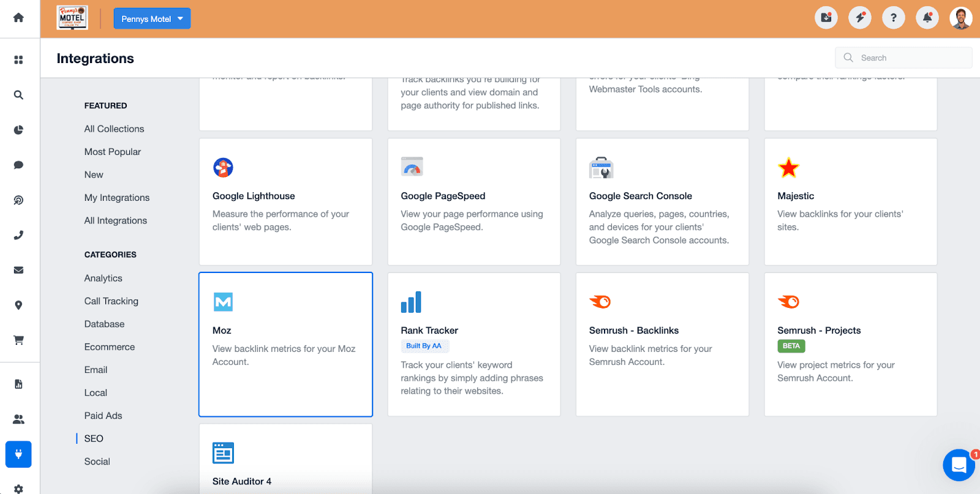
Task: Select All Collections in Featured
Action: 114,129
